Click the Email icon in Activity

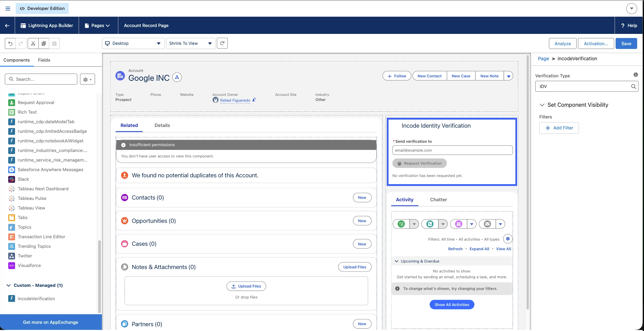(x=487, y=224)
